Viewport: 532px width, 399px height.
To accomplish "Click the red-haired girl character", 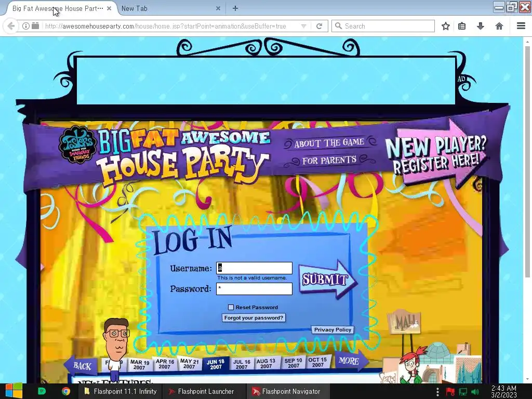I will point(411,365).
